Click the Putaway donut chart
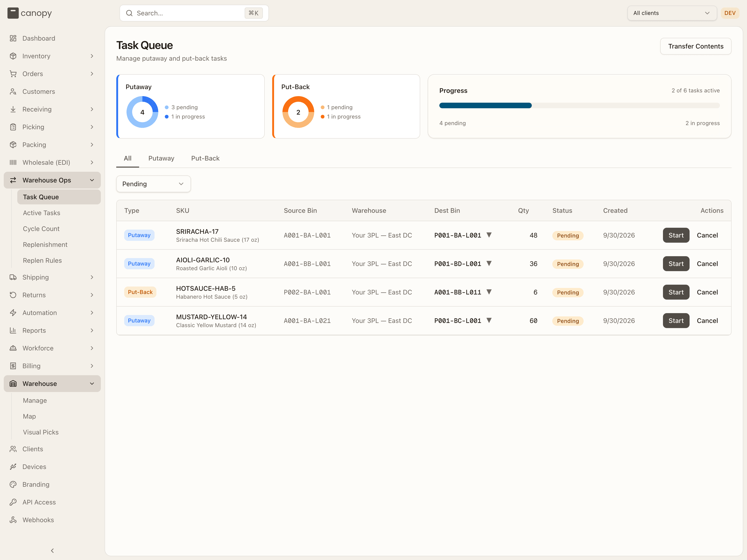Screen dimensions: 747x560 142,112
